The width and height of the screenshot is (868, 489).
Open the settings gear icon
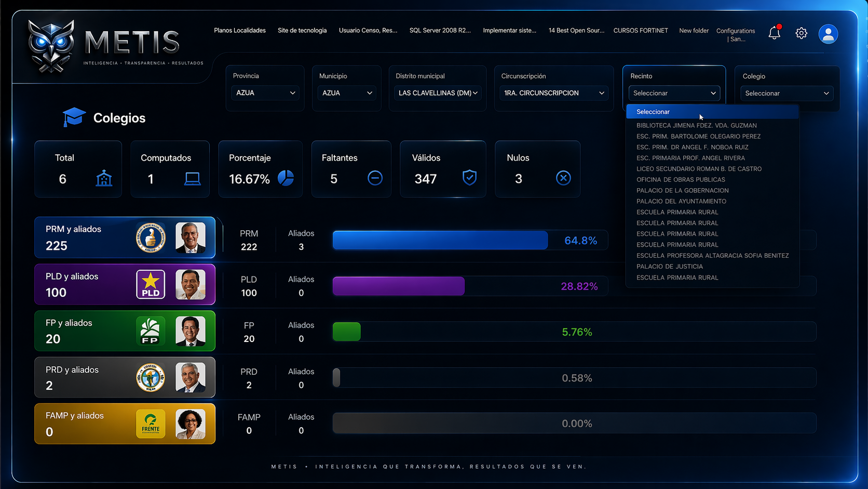click(801, 34)
